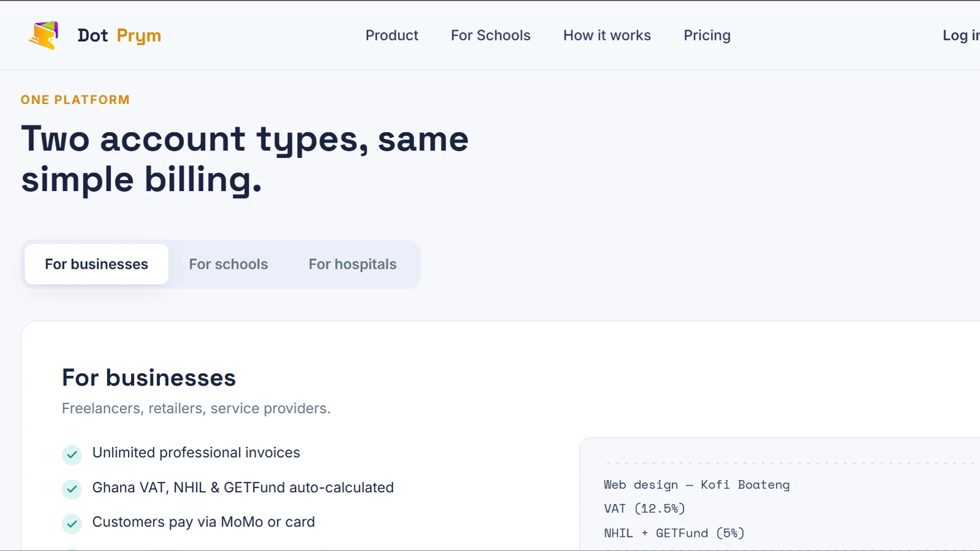980x551 pixels.
Task: Click the VAT (12.5%) invoice line
Action: click(644, 509)
